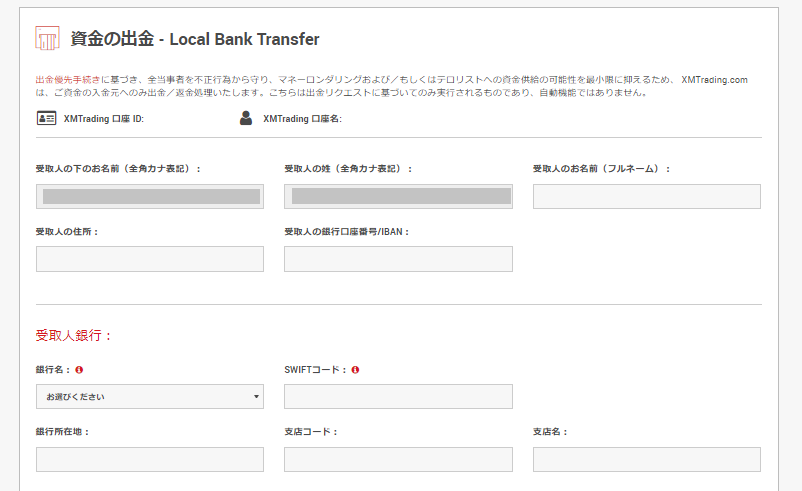This screenshot has width=802, height=491.
Task: Click the 受取人銀行 section heading
Action: 74,335
